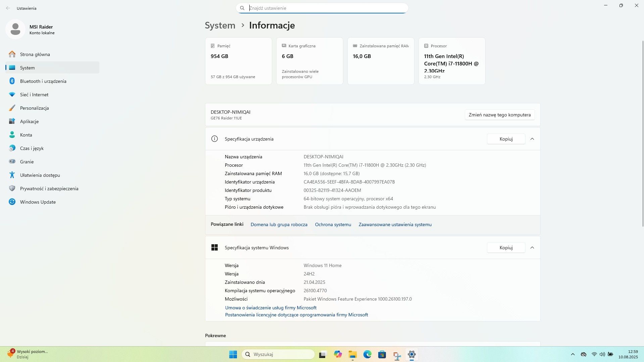Image resolution: width=644 pixels, height=362 pixels.
Task: Click the magnifier icon in settings search
Action: click(x=242, y=8)
